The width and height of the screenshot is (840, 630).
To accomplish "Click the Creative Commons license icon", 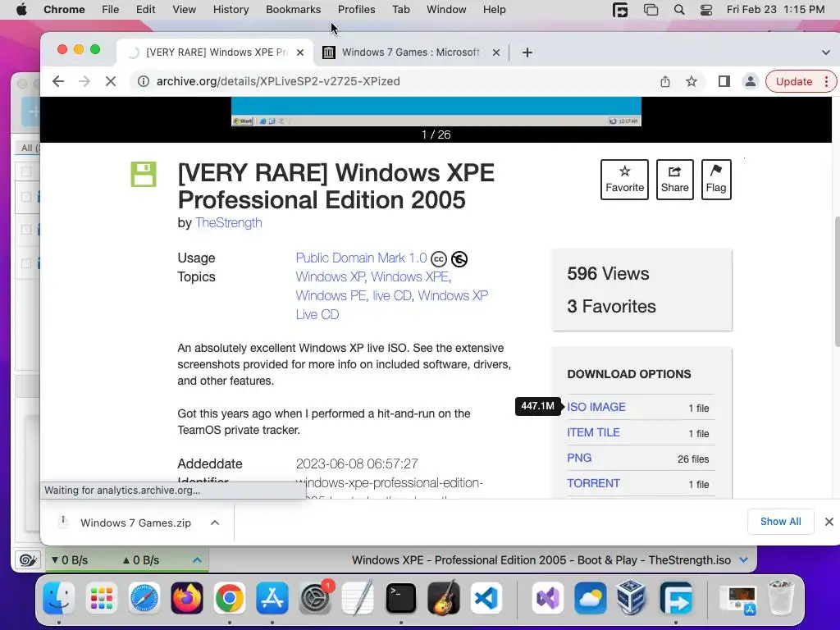I will tap(438, 259).
